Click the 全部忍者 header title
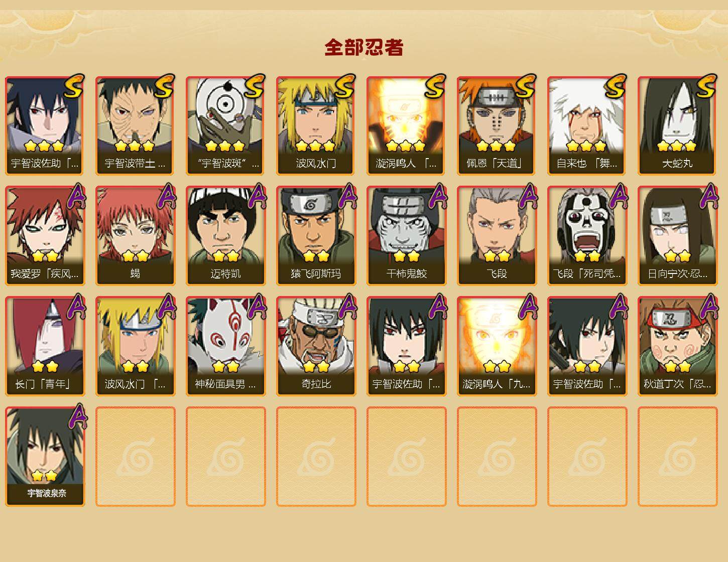 pos(364,48)
